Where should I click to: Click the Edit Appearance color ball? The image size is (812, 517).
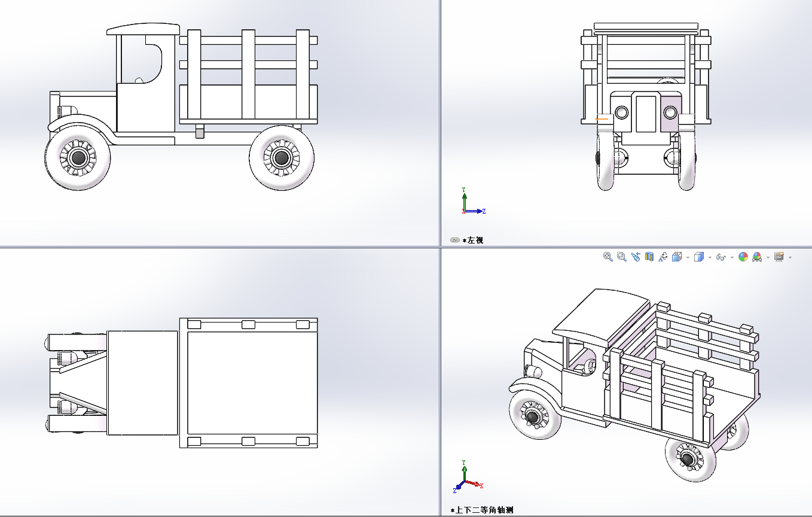point(743,257)
